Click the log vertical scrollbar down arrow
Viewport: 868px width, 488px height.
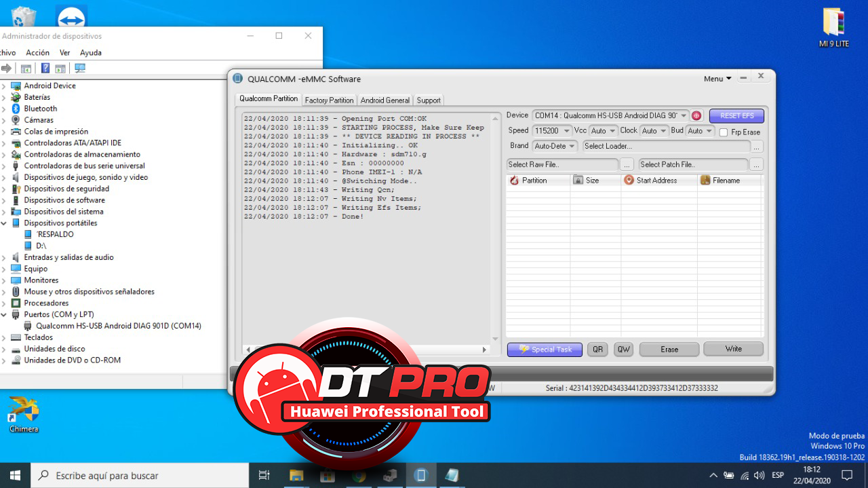495,338
